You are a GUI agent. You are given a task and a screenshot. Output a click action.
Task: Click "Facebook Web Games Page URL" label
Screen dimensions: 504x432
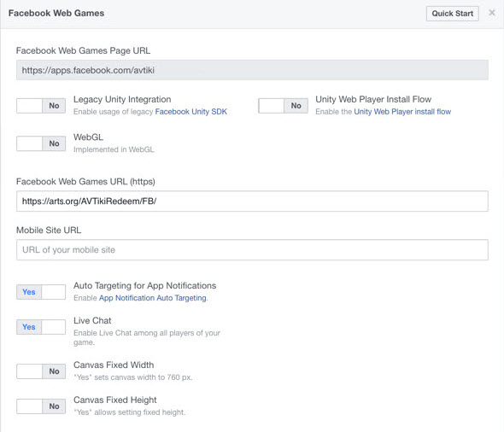[x=83, y=50]
